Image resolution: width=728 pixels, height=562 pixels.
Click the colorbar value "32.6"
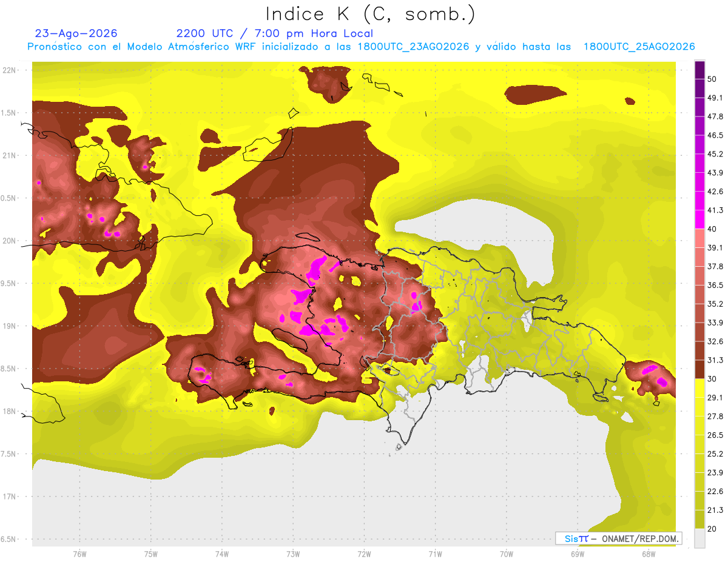(x=715, y=341)
